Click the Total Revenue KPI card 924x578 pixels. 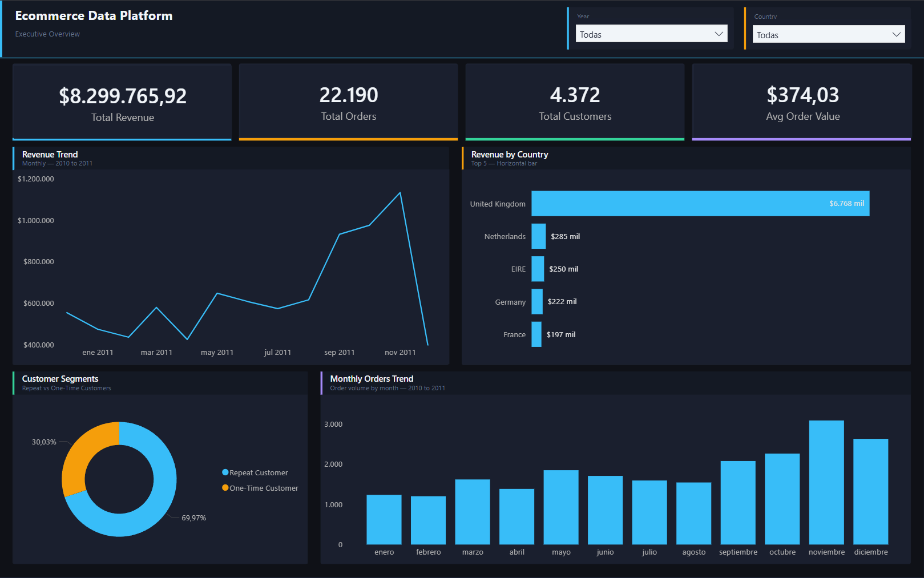pos(122,102)
